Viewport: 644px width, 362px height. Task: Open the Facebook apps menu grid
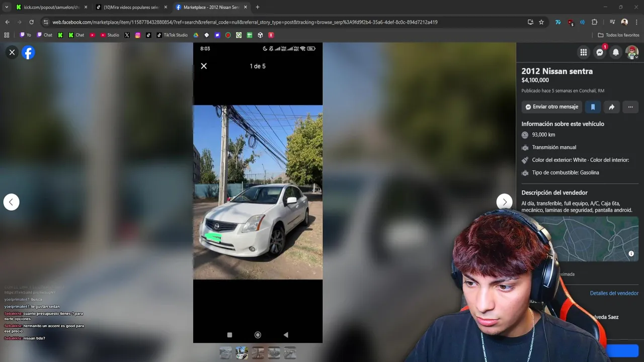pos(584,52)
